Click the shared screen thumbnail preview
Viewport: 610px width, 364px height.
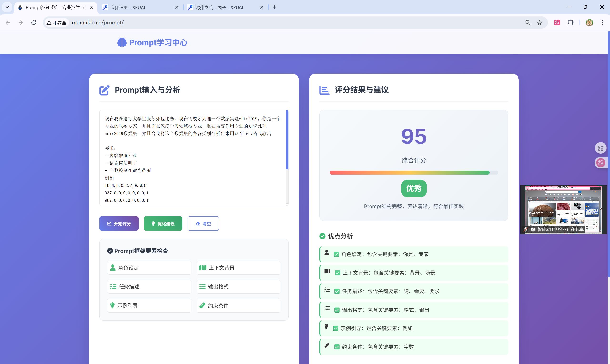coord(563,207)
